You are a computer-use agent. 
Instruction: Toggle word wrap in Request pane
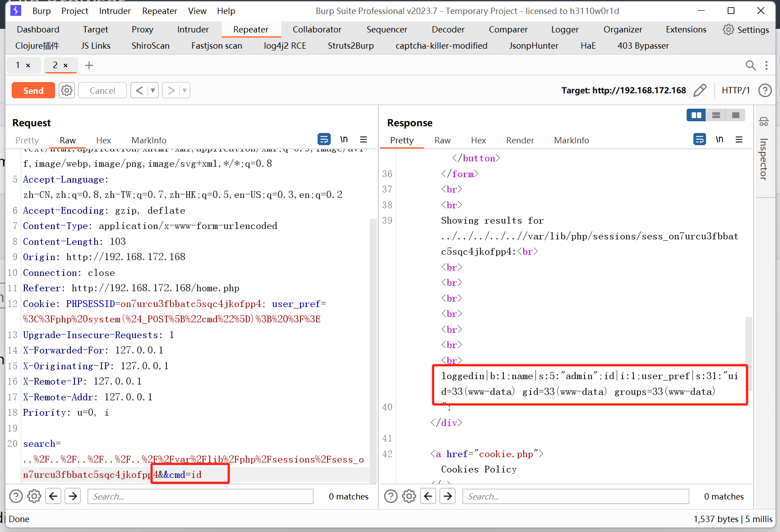click(x=324, y=139)
